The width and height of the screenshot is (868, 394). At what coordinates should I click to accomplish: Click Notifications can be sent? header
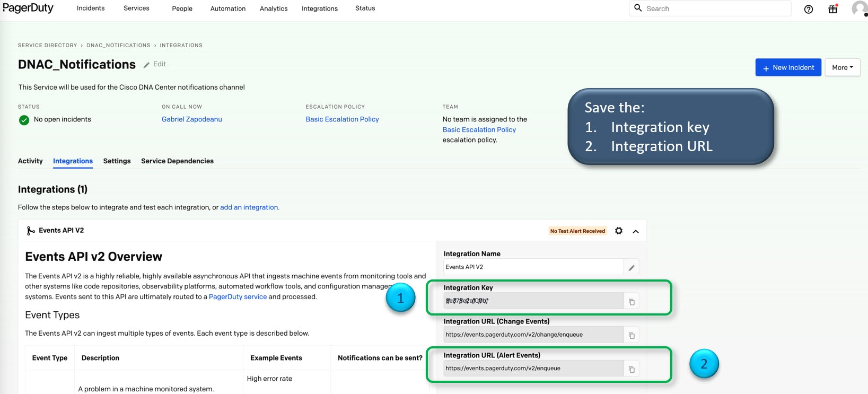coord(380,358)
